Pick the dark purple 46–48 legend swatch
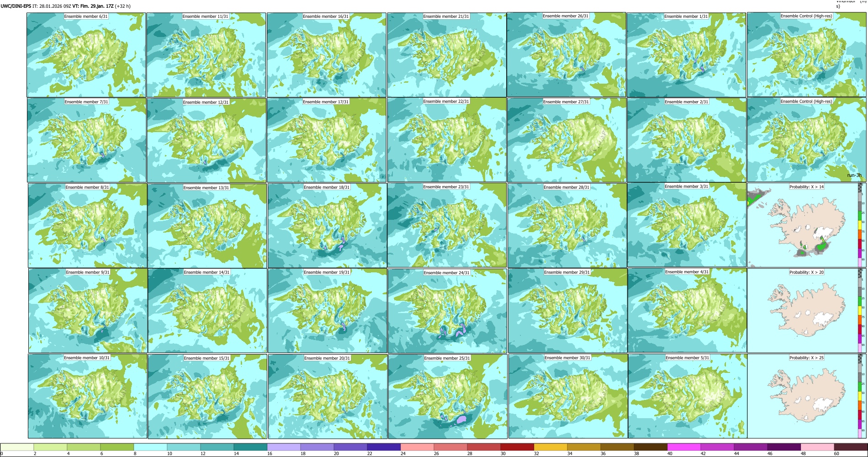The height and width of the screenshot is (457, 868). 784,447
